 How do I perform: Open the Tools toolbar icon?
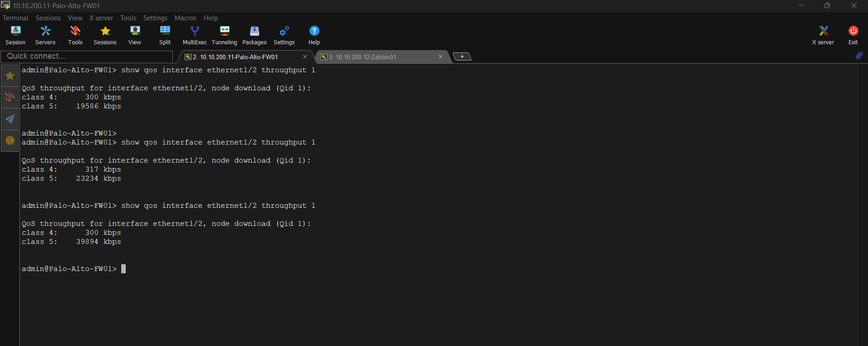75,35
